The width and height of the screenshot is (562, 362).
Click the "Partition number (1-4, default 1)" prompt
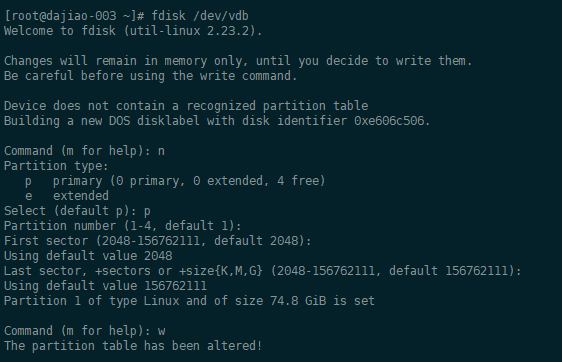[x=123, y=226]
